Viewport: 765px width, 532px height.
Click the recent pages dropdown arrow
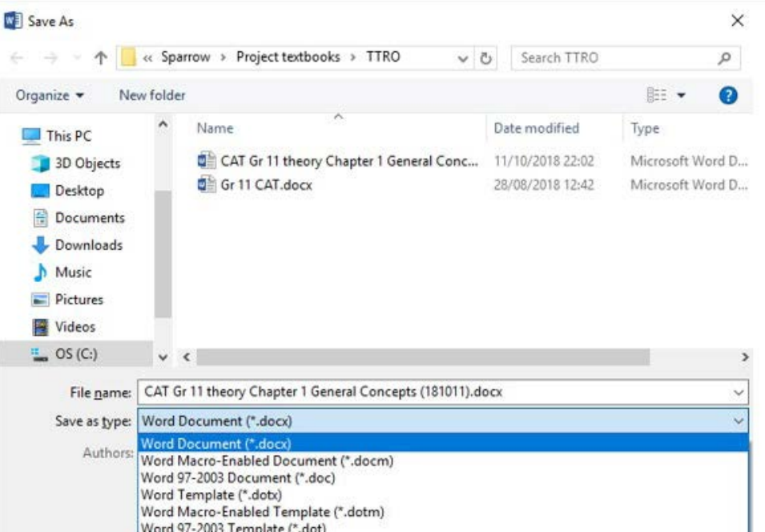[77, 58]
